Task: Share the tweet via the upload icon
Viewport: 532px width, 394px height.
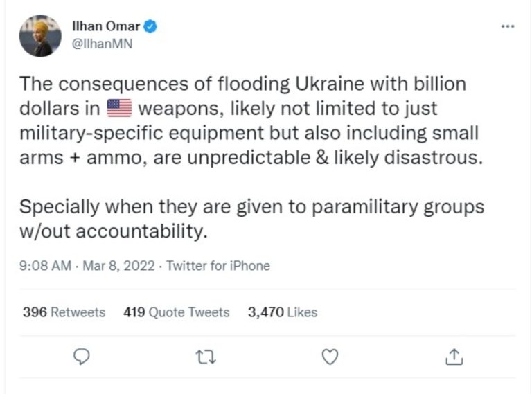Action: click(454, 356)
